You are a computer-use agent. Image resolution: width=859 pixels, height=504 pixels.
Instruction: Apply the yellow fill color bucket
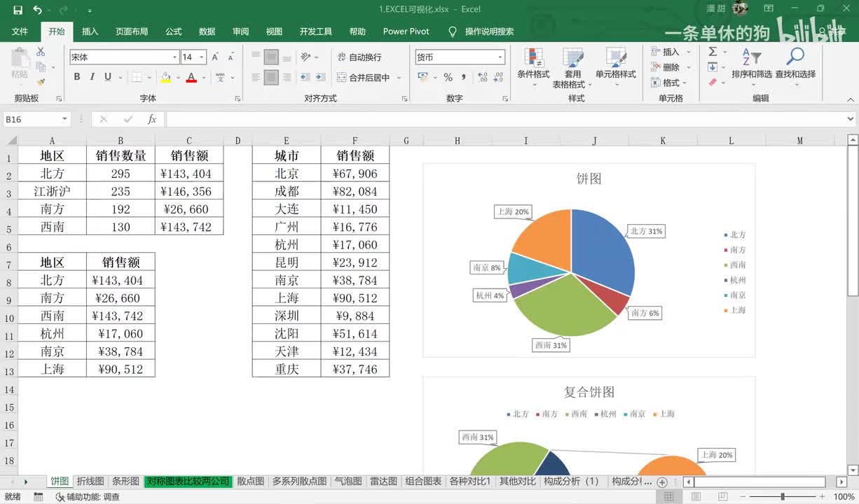165,77
